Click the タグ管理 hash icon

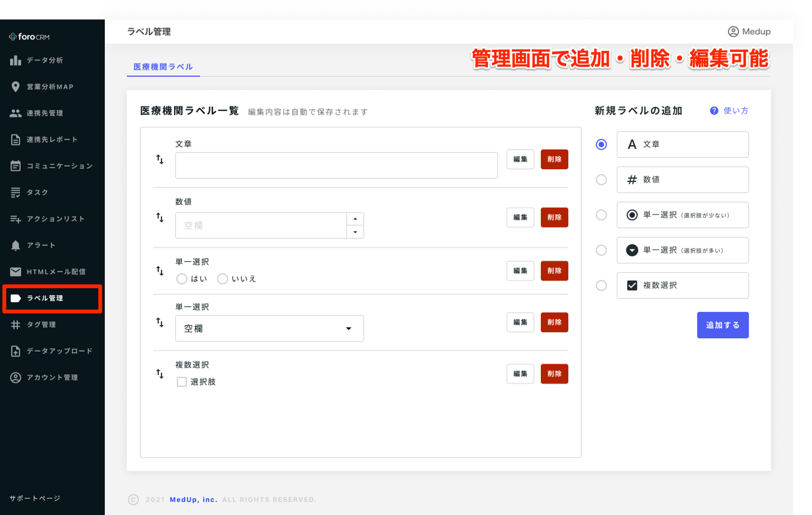point(15,325)
